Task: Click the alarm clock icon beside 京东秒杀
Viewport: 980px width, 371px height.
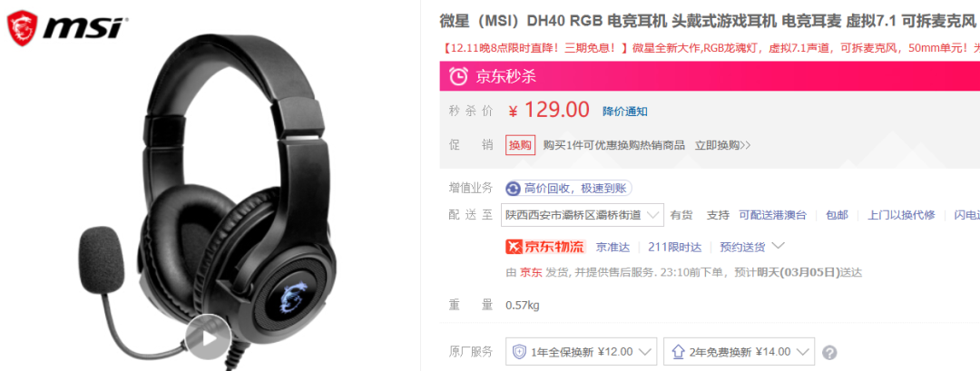Action: 459,77
